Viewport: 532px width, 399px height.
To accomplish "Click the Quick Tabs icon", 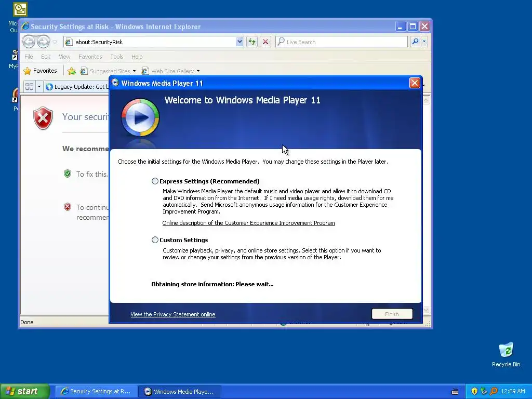I will 29,87.
